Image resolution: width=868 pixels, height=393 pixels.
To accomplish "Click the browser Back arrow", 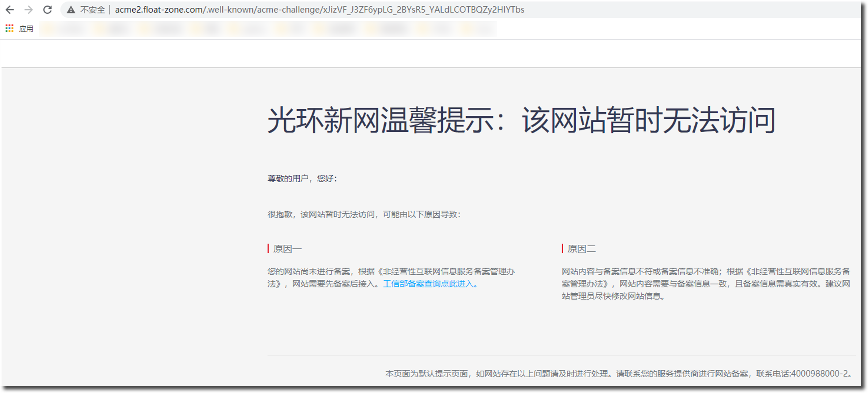I will click(x=10, y=10).
